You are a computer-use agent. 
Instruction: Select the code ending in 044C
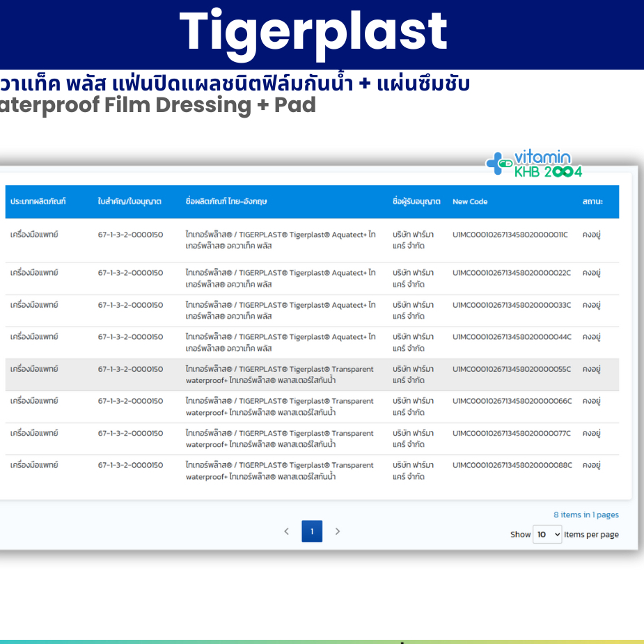[x=512, y=337]
